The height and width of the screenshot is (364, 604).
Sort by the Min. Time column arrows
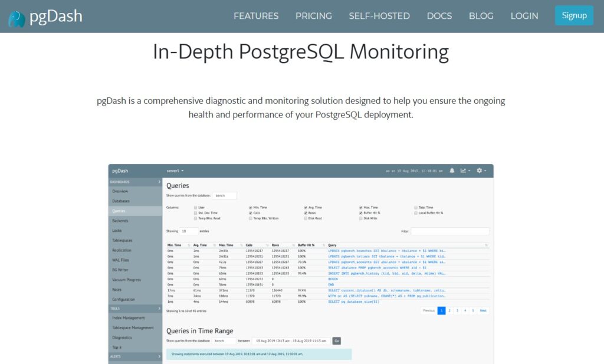[x=189, y=245]
